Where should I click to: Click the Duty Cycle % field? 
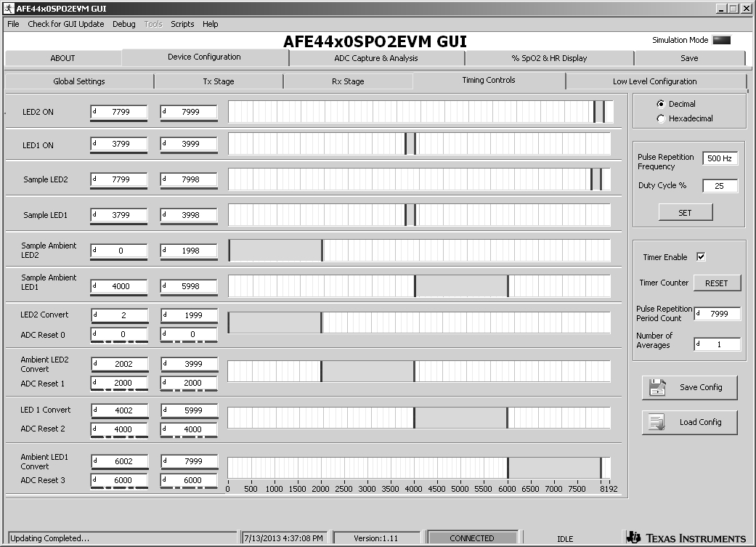coord(720,186)
